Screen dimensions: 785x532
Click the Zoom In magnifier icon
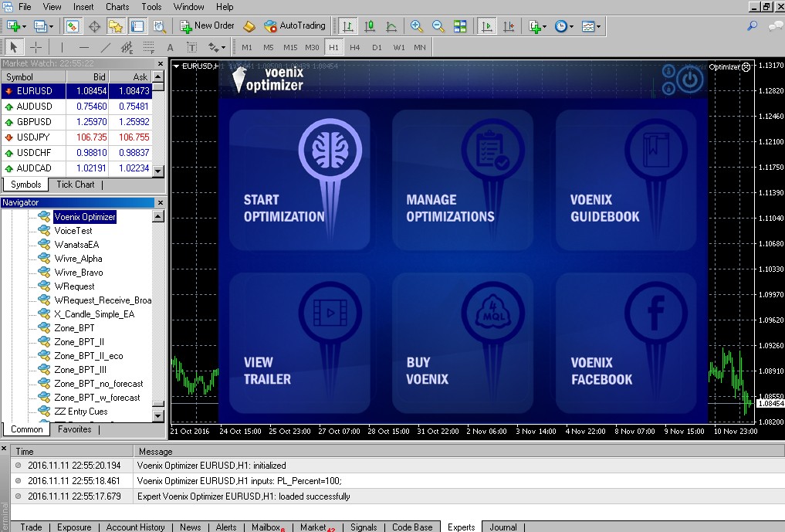tap(417, 26)
